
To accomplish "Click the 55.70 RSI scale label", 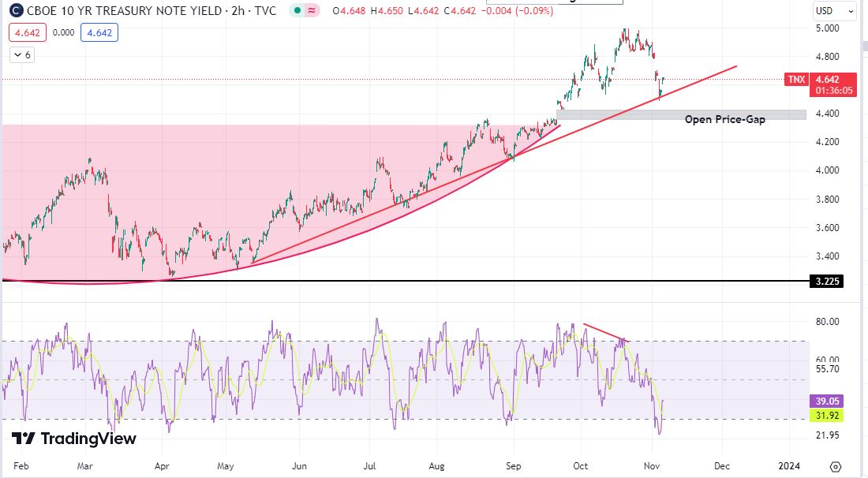I will pos(828,369).
